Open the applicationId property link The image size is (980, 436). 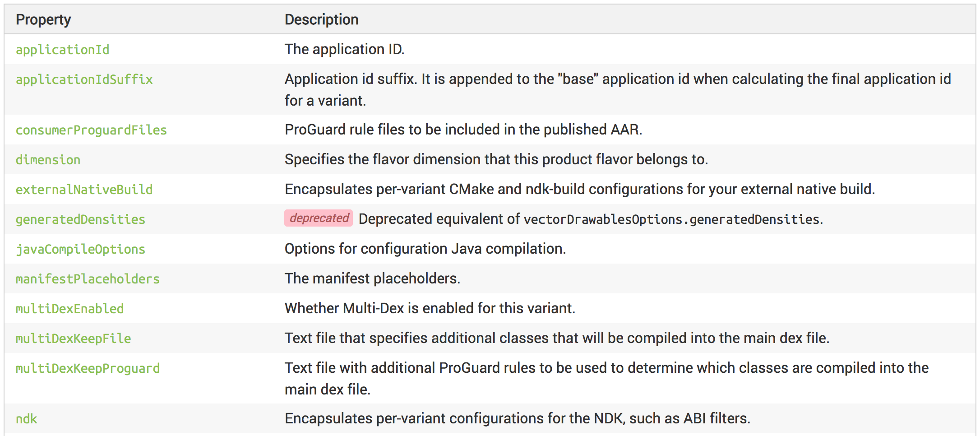(x=62, y=50)
